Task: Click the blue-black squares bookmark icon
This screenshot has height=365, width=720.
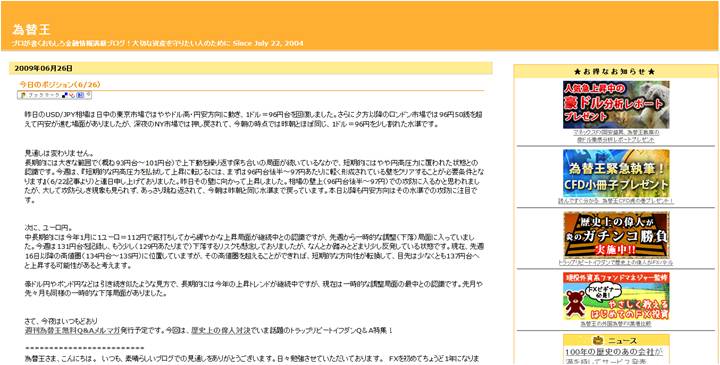Action: (65, 95)
